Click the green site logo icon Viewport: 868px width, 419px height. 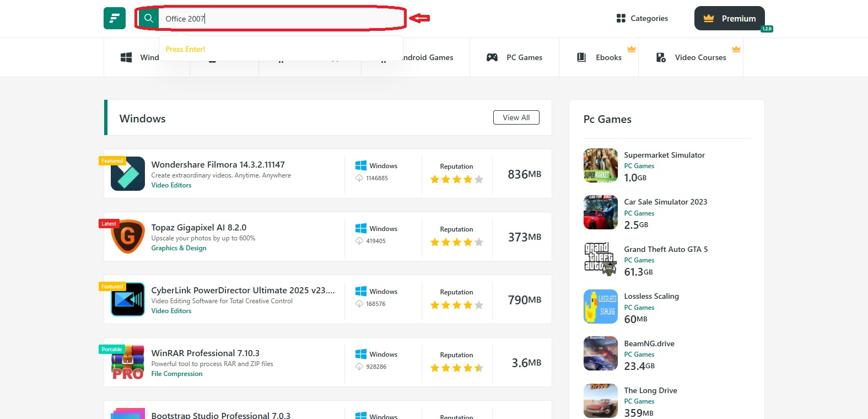[115, 18]
